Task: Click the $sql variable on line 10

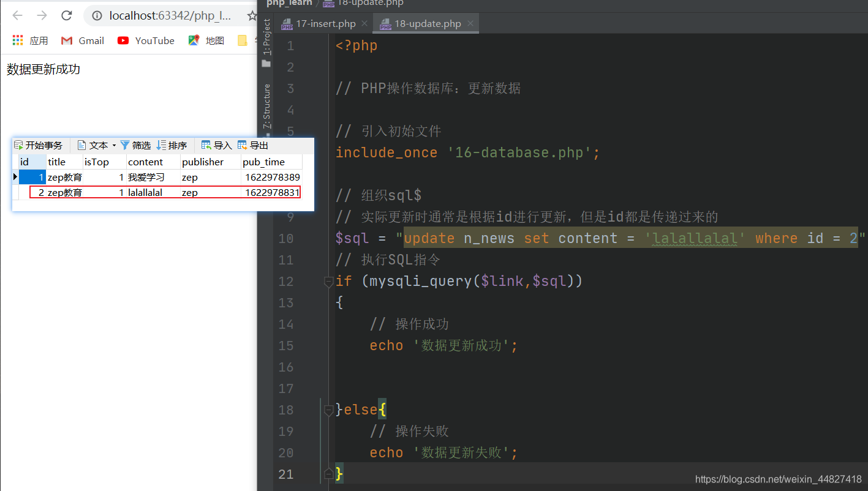Action: click(352, 238)
